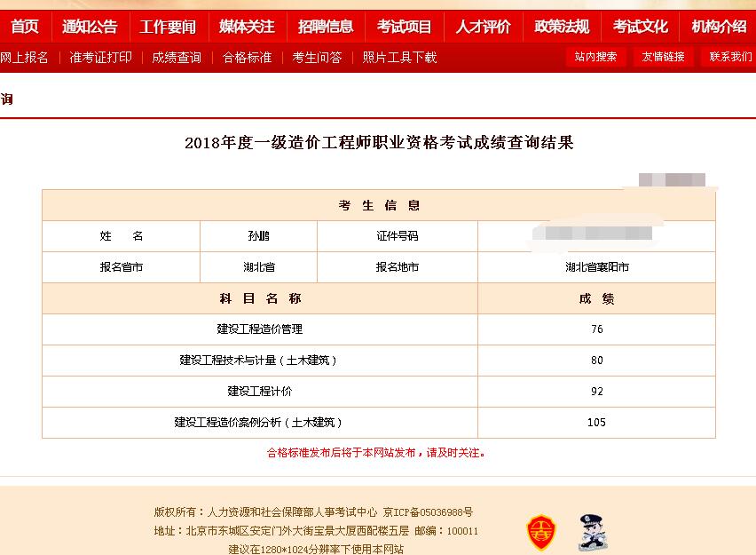Image resolution: width=756 pixels, height=555 pixels.
Task: Click the cartoon police officer icon
Action: pyautogui.click(x=587, y=532)
